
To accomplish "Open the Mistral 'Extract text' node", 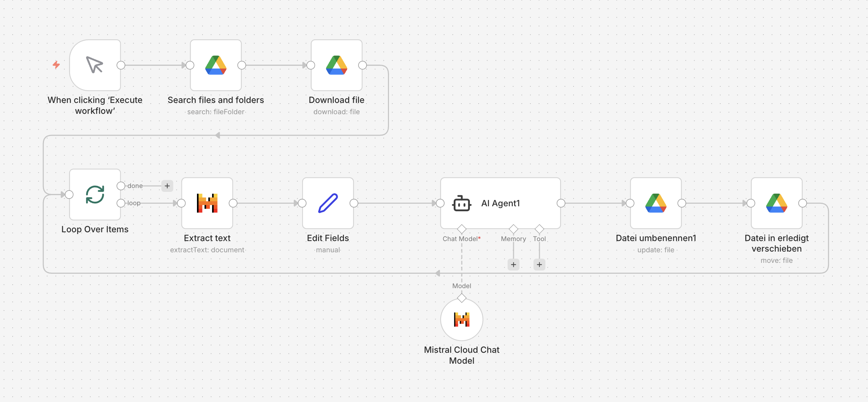I will 207,203.
